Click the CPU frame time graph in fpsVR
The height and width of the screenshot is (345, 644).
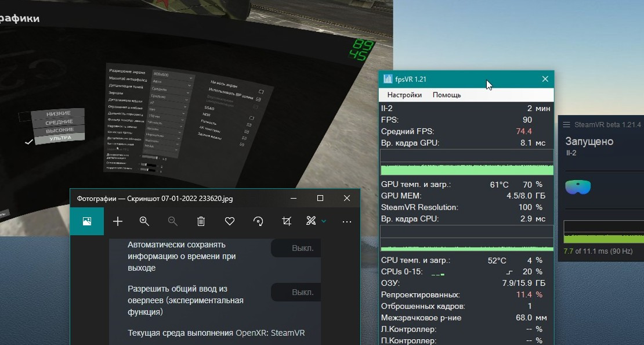point(467,239)
